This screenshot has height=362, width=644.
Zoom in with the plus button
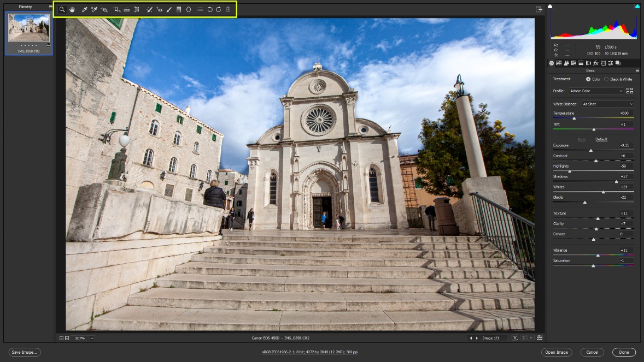coord(67,338)
